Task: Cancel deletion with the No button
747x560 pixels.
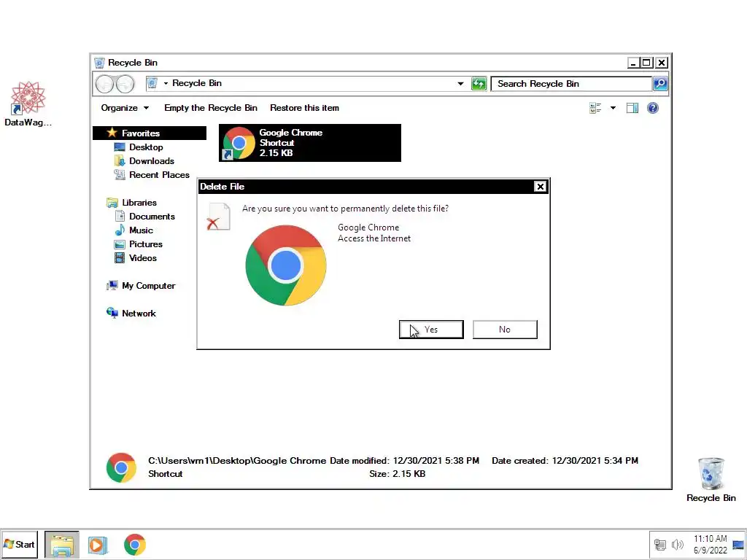Action: [x=505, y=330]
